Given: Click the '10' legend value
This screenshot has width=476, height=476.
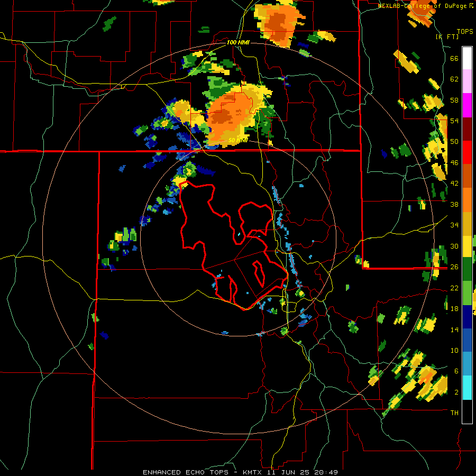Looking at the screenshot, I should click(454, 350).
